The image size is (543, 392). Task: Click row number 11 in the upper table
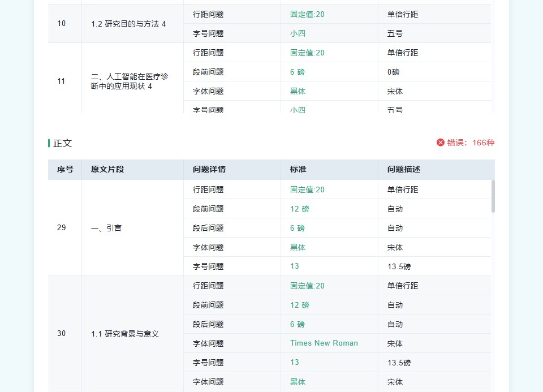tap(62, 81)
